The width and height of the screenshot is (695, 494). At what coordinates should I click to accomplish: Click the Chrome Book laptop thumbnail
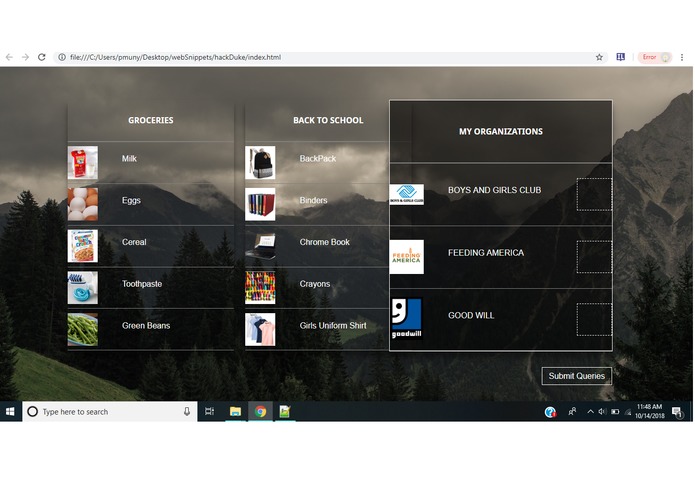pos(260,246)
